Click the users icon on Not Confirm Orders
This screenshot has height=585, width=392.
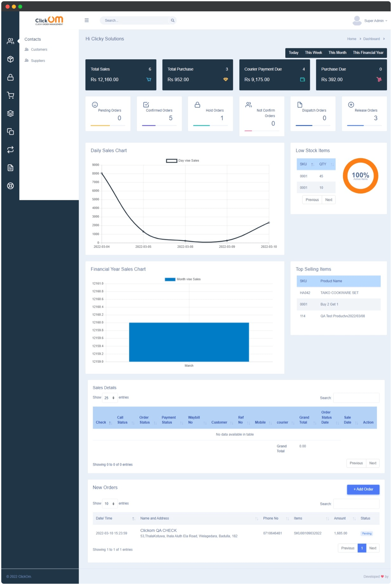(x=249, y=105)
